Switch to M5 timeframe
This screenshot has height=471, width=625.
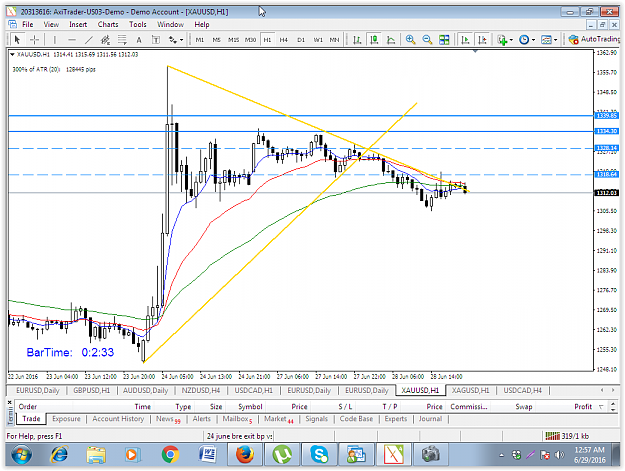pyautogui.click(x=216, y=39)
